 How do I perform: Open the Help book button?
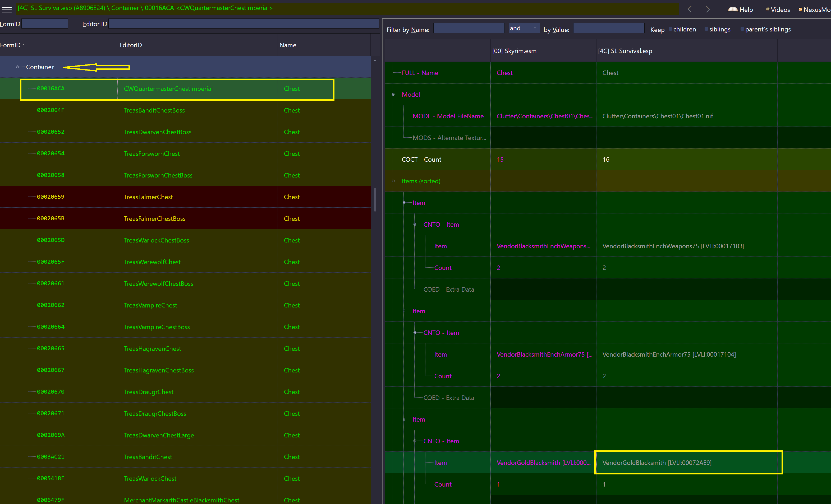coord(740,10)
